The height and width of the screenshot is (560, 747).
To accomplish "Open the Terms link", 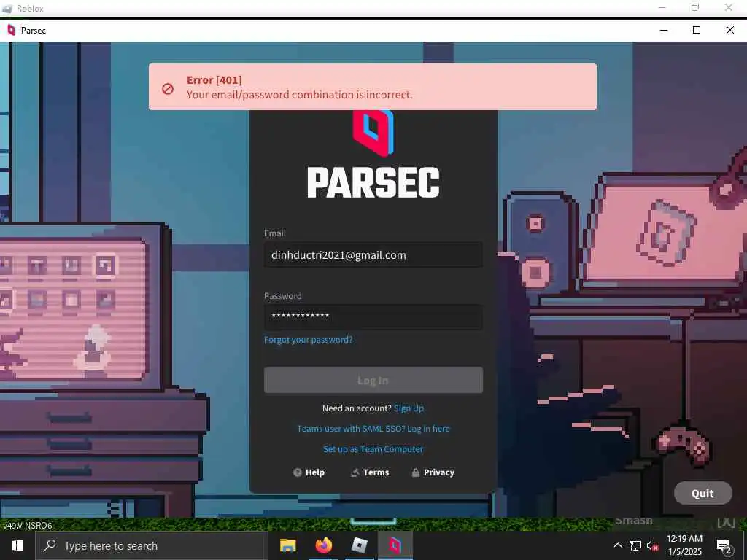I will [x=370, y=472].
